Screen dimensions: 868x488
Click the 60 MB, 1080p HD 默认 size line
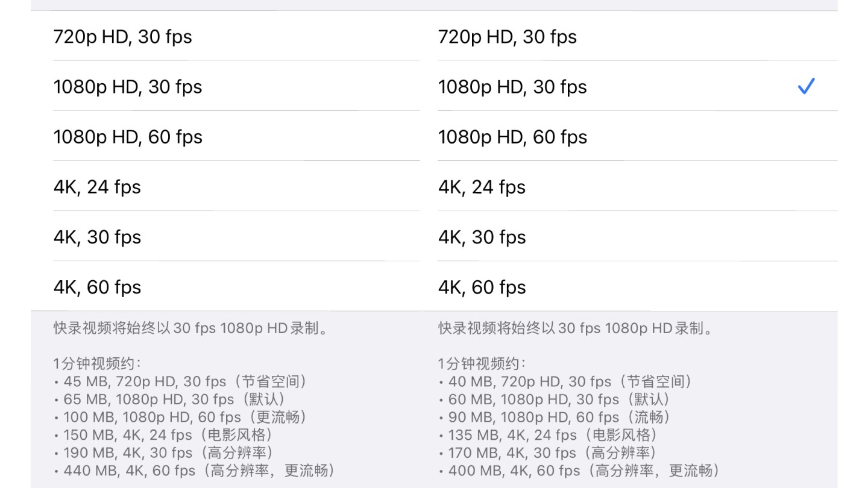tap(555, 399)
